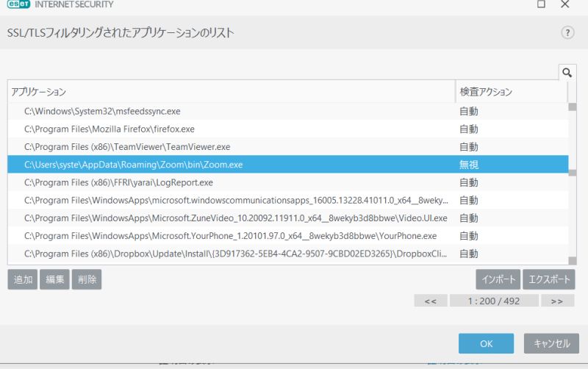This screenshot has height=369, width=588.
Task: Go to previous page with << button
Action: tap(431, 301)
